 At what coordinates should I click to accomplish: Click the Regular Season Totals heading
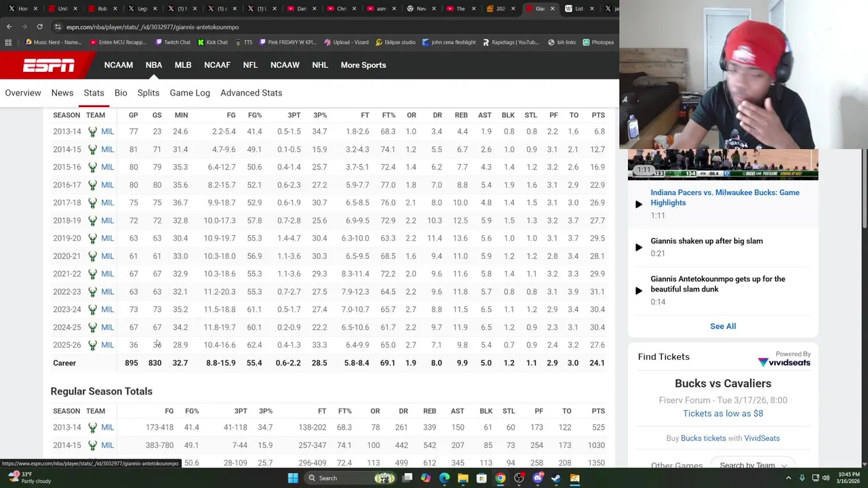point(101,391)
